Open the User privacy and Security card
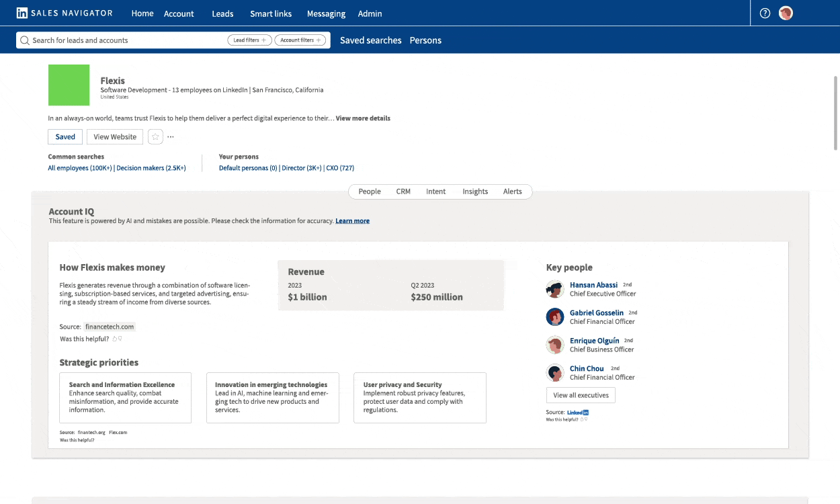This screenshot has height=504, width=840. [x=420, y=398]
